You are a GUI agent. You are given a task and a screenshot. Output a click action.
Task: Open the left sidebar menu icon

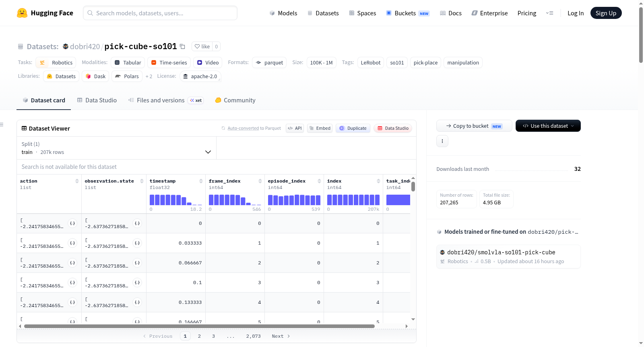point(2,125)
